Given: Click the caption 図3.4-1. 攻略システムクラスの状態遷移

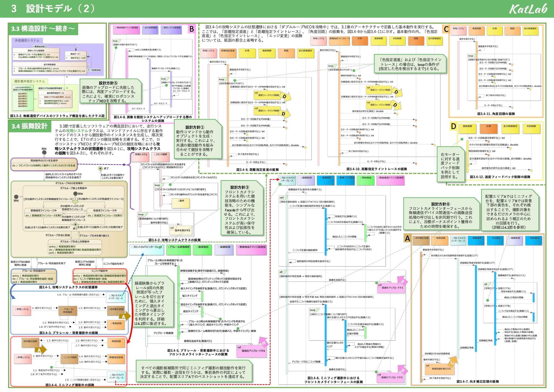Looking at the screenshot, I should 68,287.
